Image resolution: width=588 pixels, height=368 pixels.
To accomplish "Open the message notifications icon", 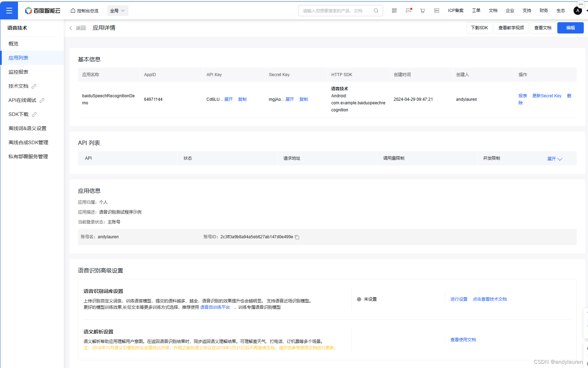I will [409, 11].
